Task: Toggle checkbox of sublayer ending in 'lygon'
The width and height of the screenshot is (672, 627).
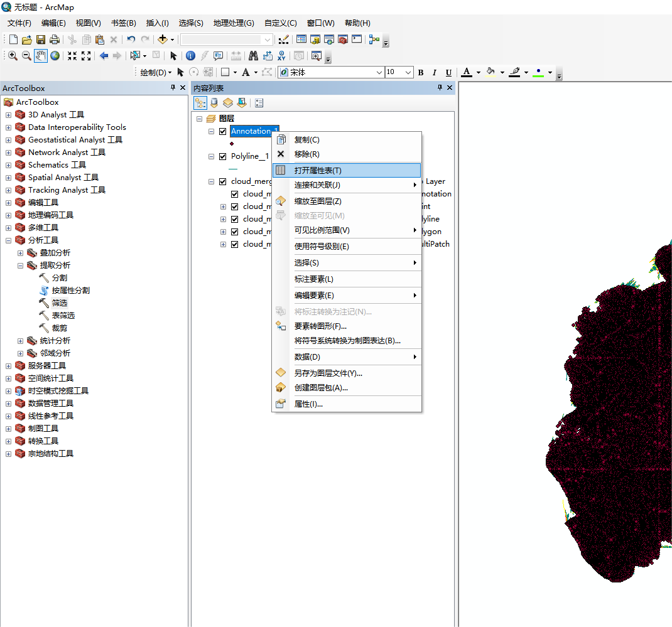Action: pyautogui.click(x=235, y=232)
